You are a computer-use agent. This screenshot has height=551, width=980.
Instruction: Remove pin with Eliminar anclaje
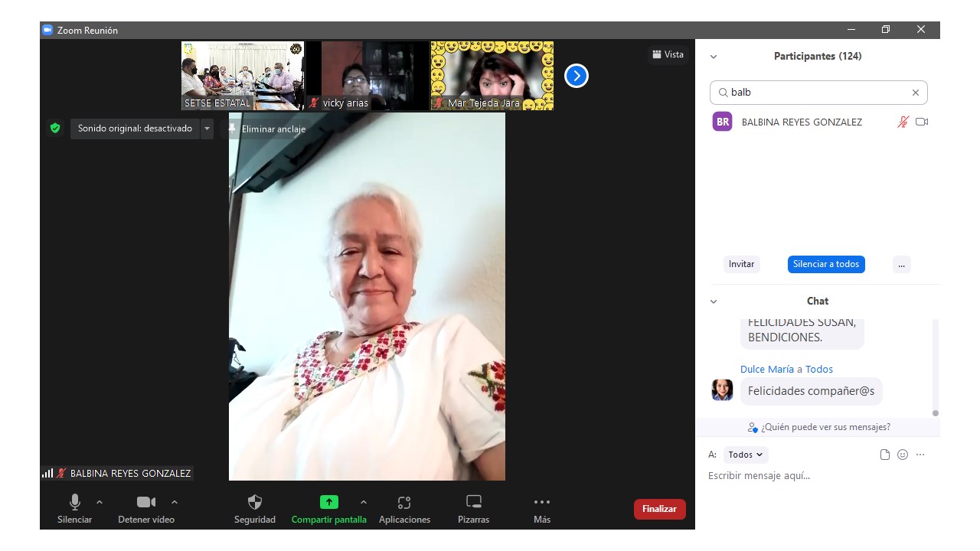pos(266,129)
